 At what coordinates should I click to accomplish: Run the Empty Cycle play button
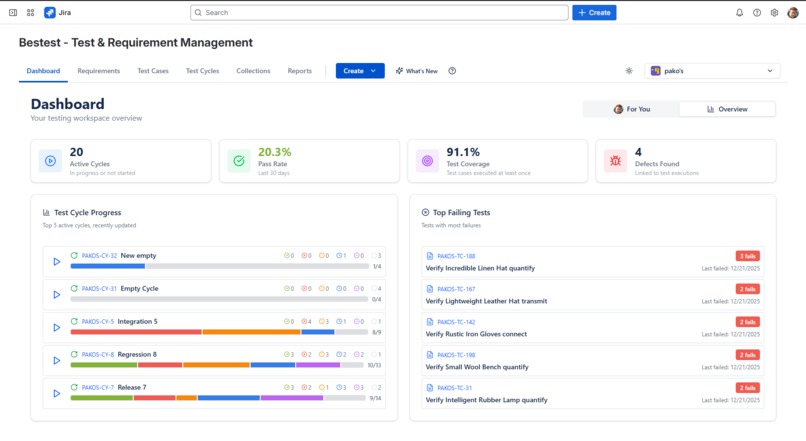[57, 295]
